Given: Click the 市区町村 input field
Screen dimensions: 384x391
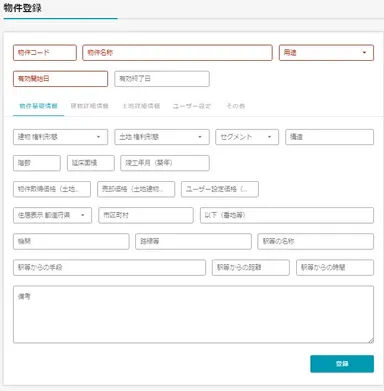Looking at the screenshot, I should 146,215.
